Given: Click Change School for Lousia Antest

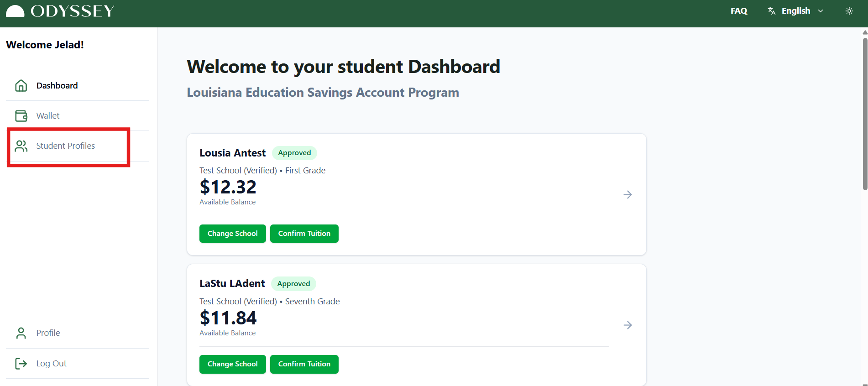Looking at the screenshot, I should 232,234.
